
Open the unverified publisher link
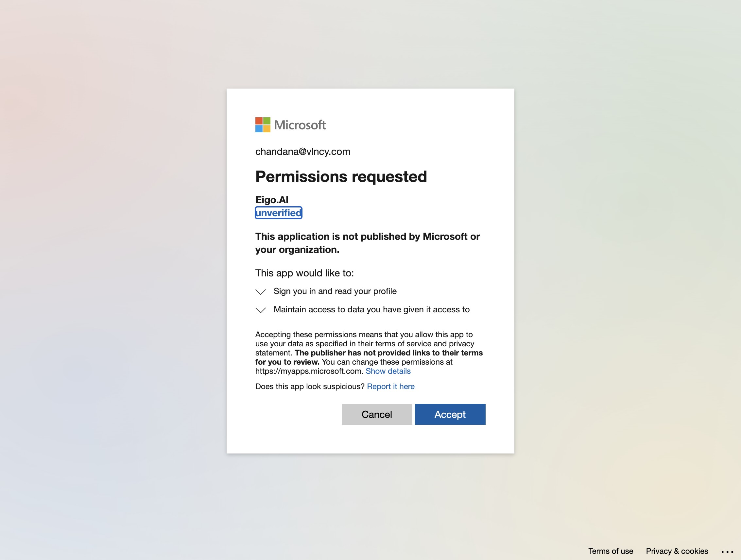278,213
